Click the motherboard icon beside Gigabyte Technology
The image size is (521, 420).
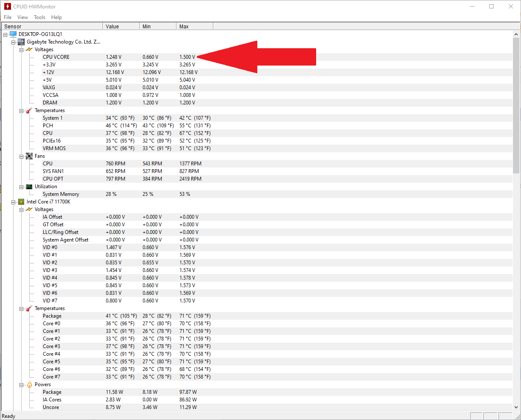click(21, 42)
